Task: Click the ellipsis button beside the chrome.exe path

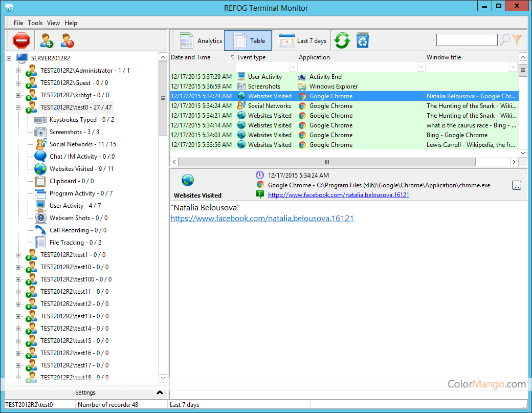Action: tap(517, 185)
